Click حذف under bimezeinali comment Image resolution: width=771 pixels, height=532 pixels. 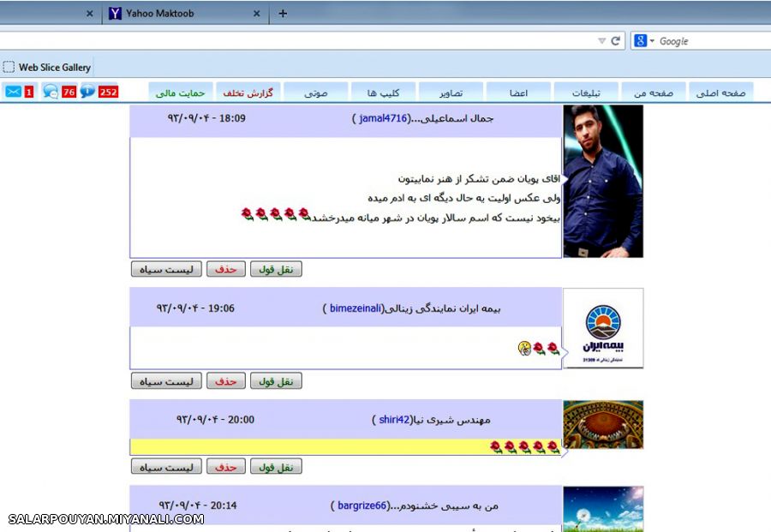225,381
